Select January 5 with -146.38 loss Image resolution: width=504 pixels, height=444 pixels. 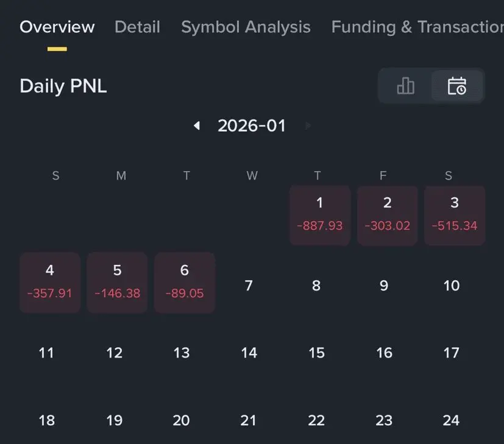tap(117, 283)
